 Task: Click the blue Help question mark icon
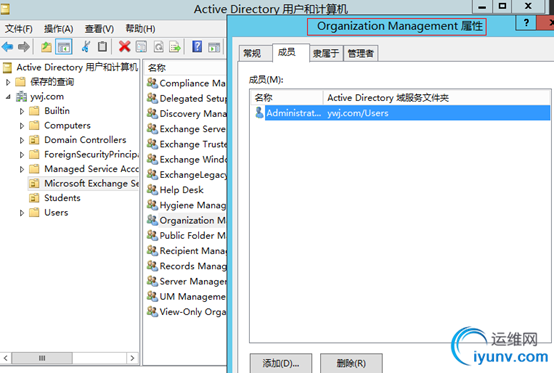(197, 47)
